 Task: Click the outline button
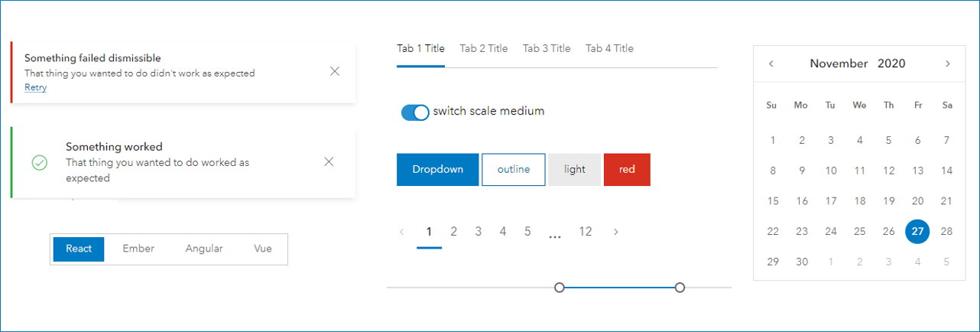point(514,169)
